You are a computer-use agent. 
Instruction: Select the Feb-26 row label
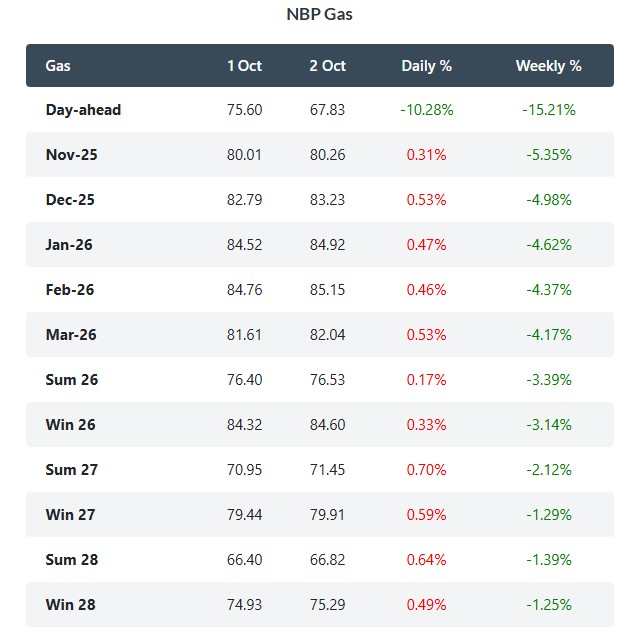click(x=70, y=290)
